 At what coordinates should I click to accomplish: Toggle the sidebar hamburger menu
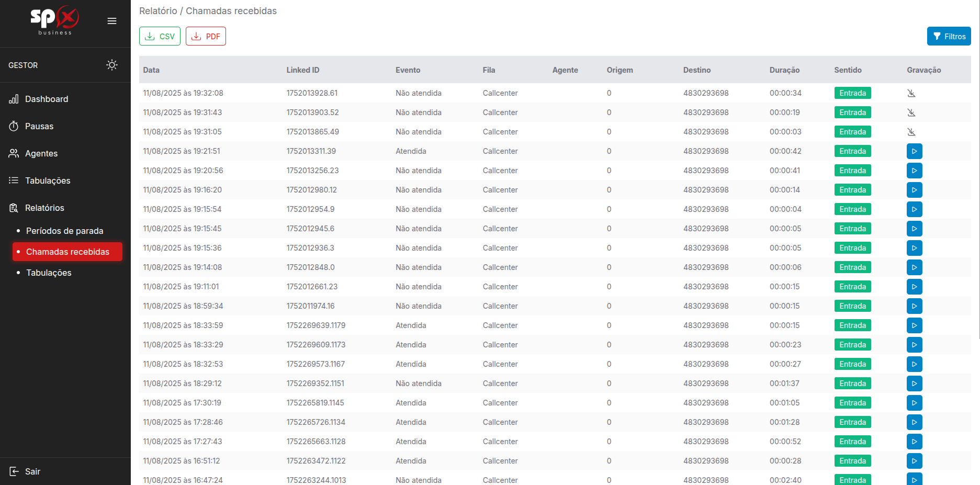pyautogui.click(x=112, y=21)
